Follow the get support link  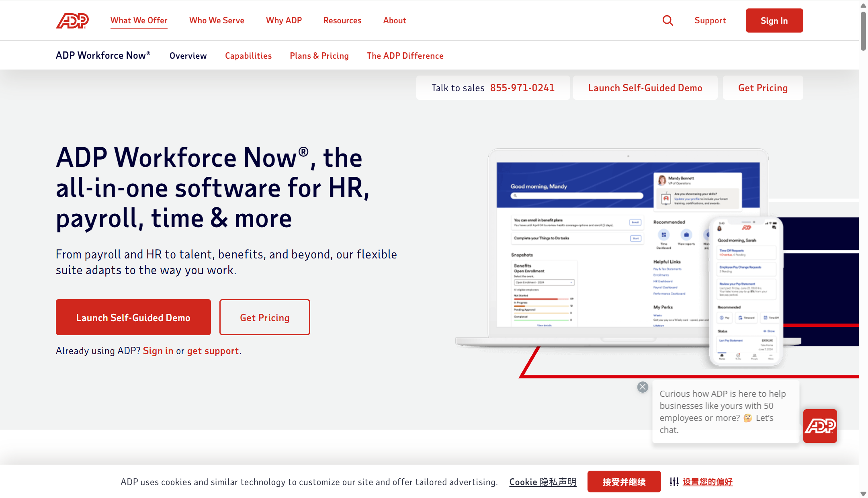coord(213,351)
